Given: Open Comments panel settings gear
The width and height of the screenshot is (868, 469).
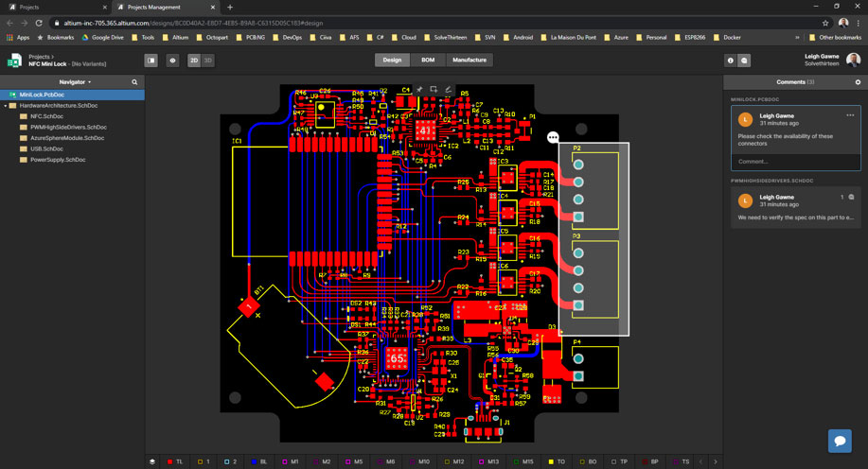Looking at the screenshot, I should 858,82.
